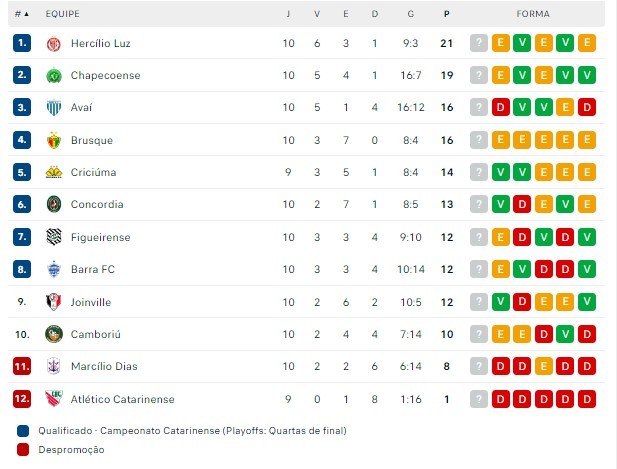Image resolution: width=617 pixels, height=469 pixels.
Task: Click the Criciúma team logo
Action: [x=54, y=172]
